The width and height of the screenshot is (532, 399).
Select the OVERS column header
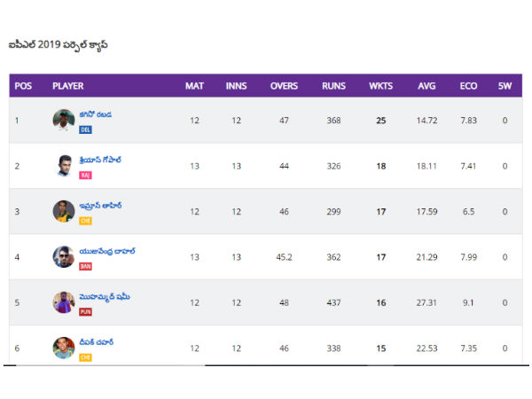pos(284,86)
